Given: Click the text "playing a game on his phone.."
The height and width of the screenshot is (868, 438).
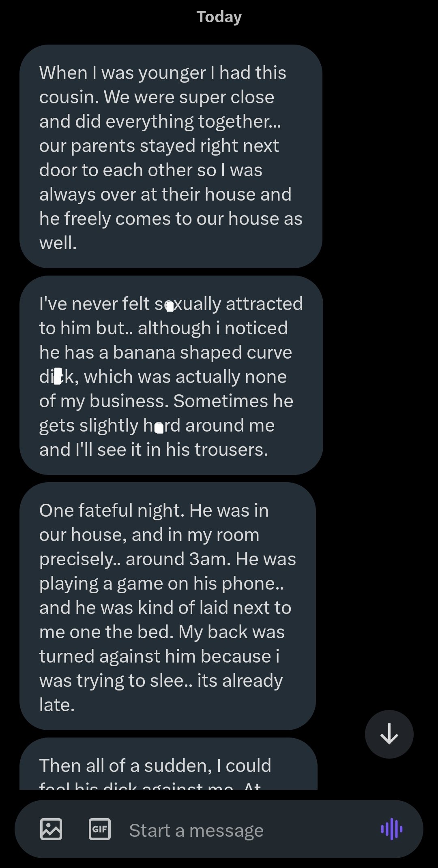Looking at the screenshot, I should click(161, 584).
